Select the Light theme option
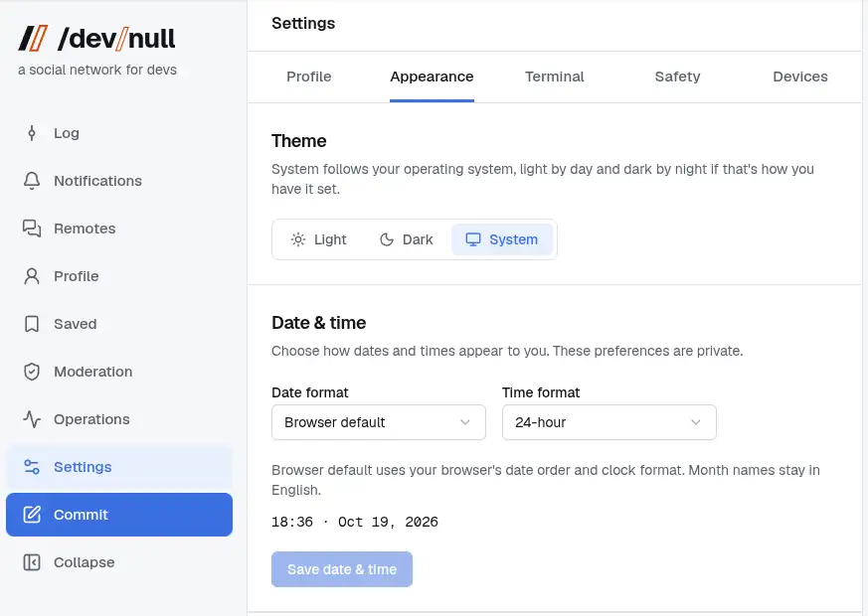Image resolution: width=868 pixels, height=616 pixels. 318,239
